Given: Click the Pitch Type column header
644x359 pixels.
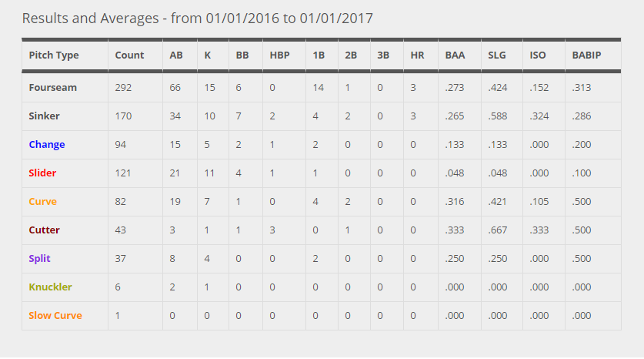Looking at the screenshot, I should click(x=54, y=55).
